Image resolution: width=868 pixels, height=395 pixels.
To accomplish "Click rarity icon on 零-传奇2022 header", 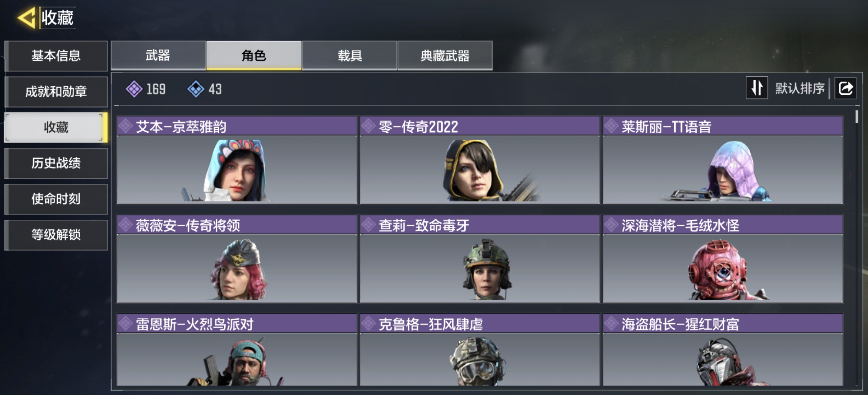I will (369, 126).
